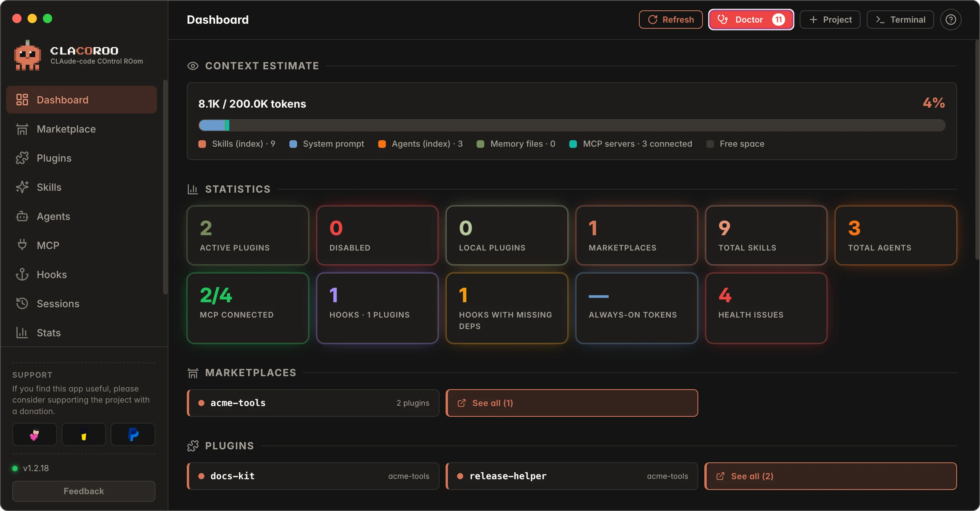
Task: Open the docs-kit plugin row
Action: point(313,476)
